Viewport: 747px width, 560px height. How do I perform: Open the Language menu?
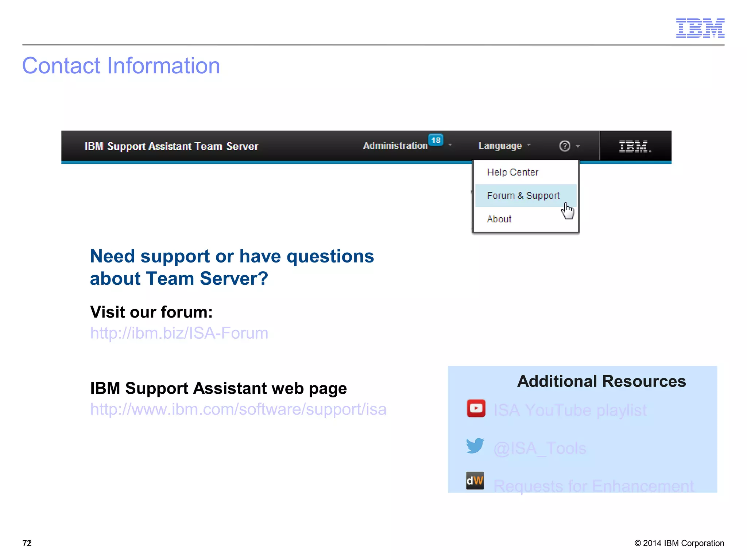tap(500, 146)
